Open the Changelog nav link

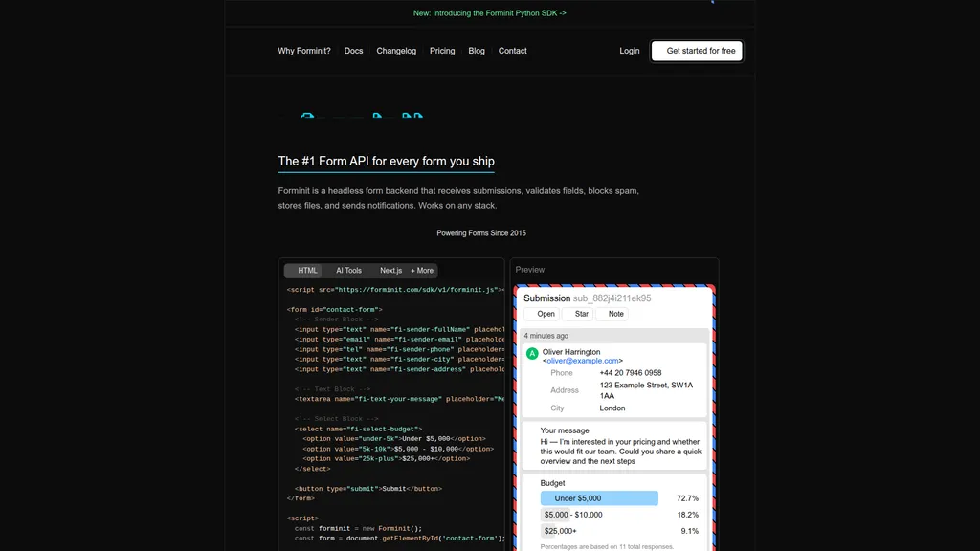396,51
